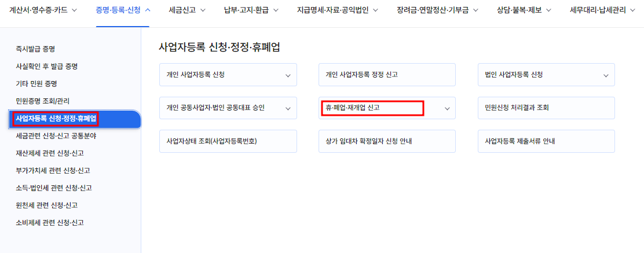Open the 납부·고지·환급 top menu

(251, 10)
